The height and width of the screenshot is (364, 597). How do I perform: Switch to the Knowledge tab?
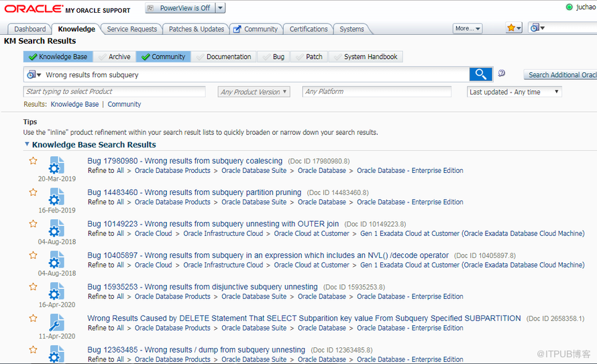(x=76, y=29)
